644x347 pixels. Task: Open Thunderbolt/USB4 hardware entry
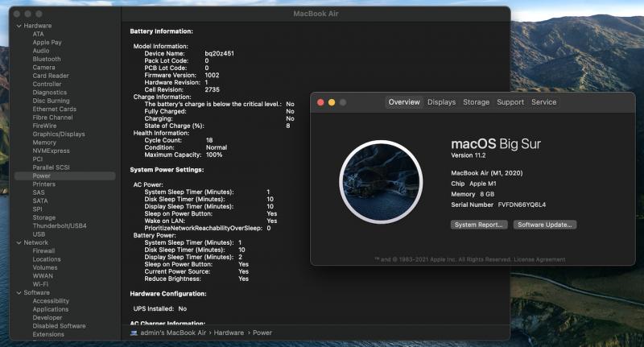[60, 225]
